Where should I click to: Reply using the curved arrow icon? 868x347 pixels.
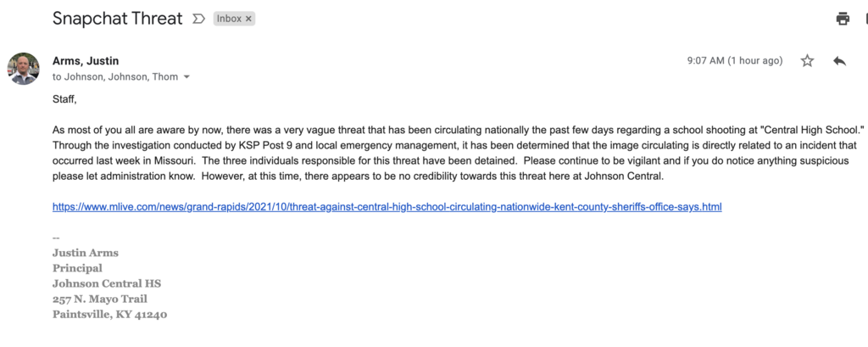[x=839, y=61]
